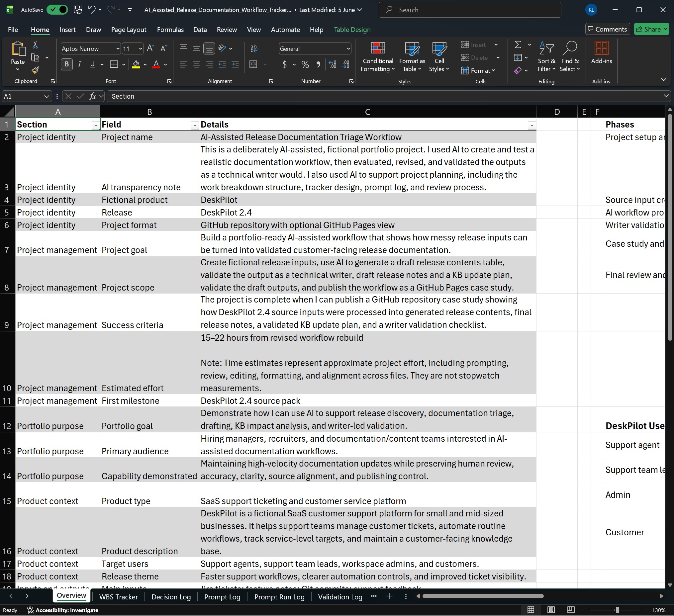The image size is (674, 616).
Task: Open the font name dropdown Aptos Narrow
Action: [x=118, y=49]
